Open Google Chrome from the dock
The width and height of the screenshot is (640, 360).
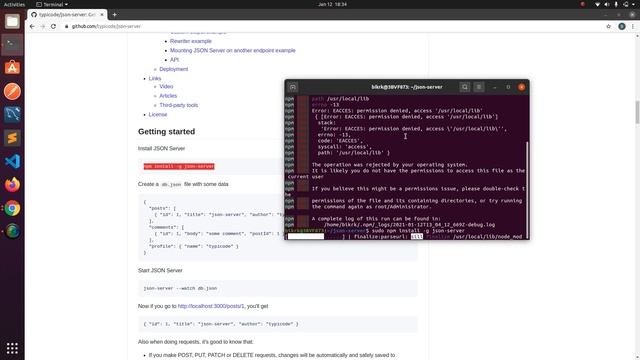coord(12,209)
